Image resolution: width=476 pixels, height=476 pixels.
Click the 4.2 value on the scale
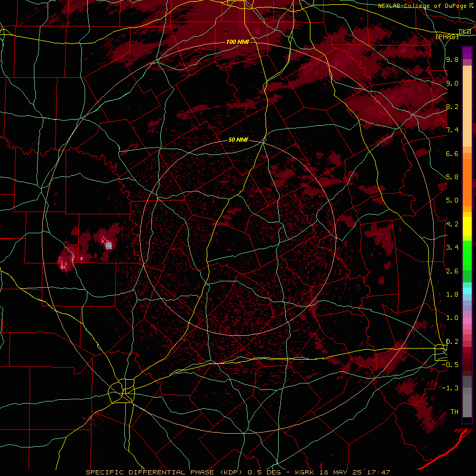(452, 224)
